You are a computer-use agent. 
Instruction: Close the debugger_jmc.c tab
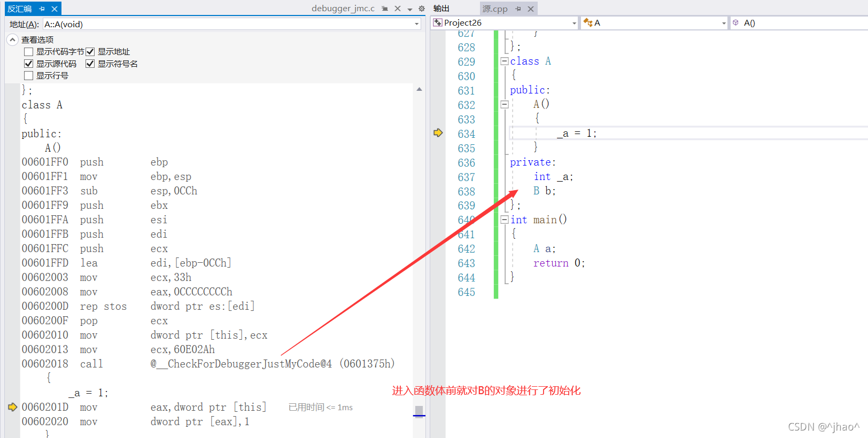[x=398, y=9]
